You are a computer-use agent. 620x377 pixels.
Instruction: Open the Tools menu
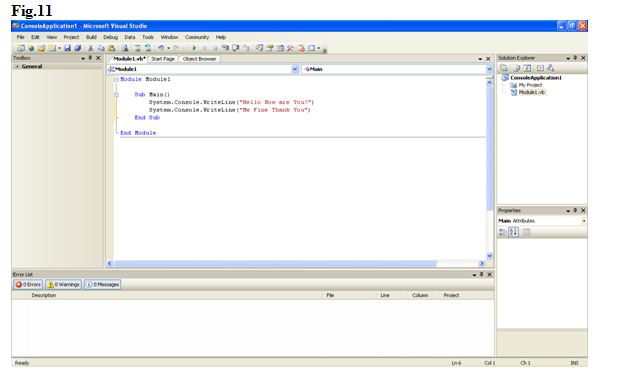(148, 37)
